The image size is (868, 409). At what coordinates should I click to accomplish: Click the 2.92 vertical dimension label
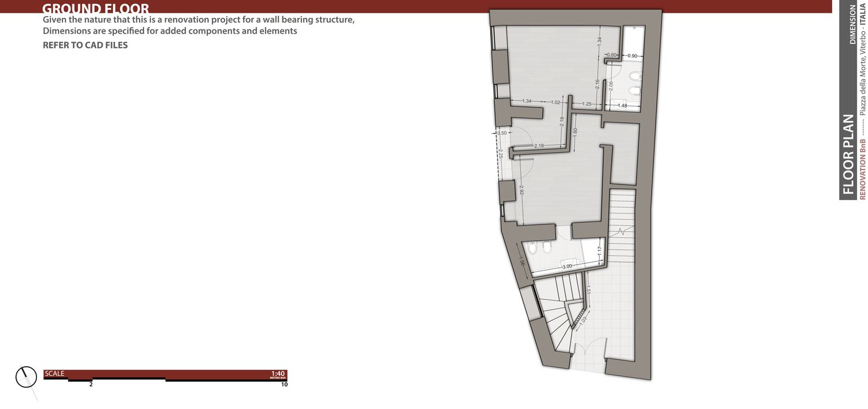[521, 190]
